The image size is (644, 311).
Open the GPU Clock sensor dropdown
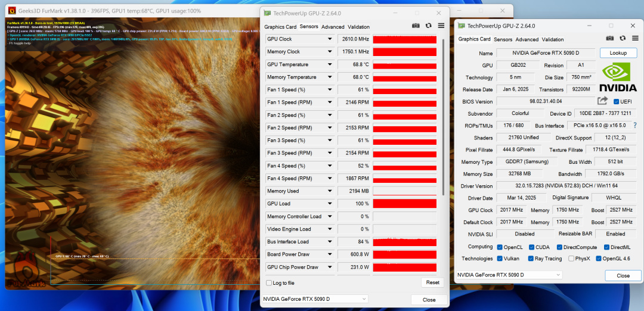pyautogui.click(x=329, y=39)
